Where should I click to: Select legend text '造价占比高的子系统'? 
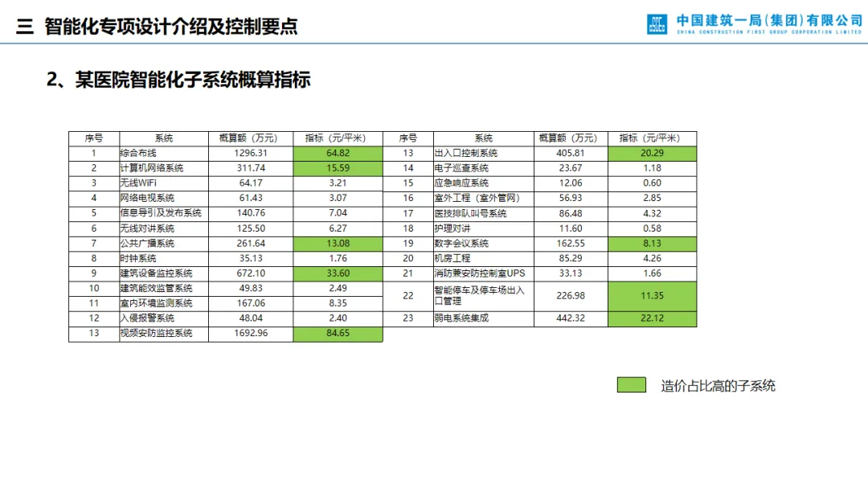point(718,386)
